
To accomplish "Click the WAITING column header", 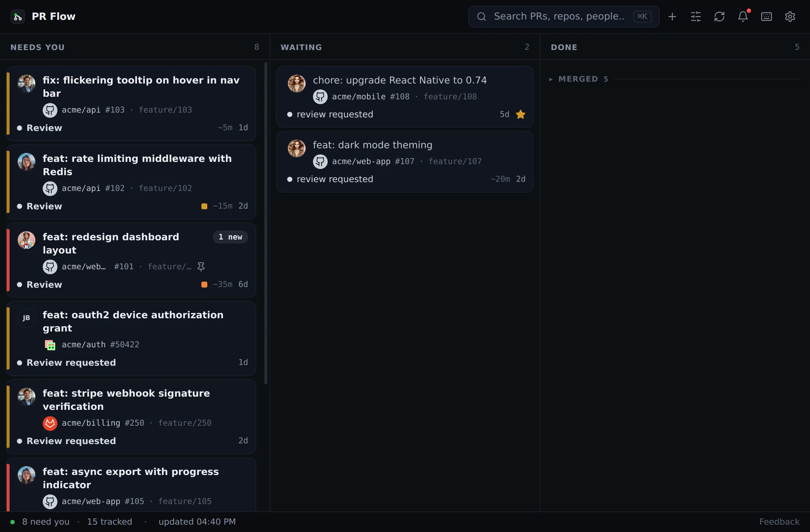I will tap(301, 47).
